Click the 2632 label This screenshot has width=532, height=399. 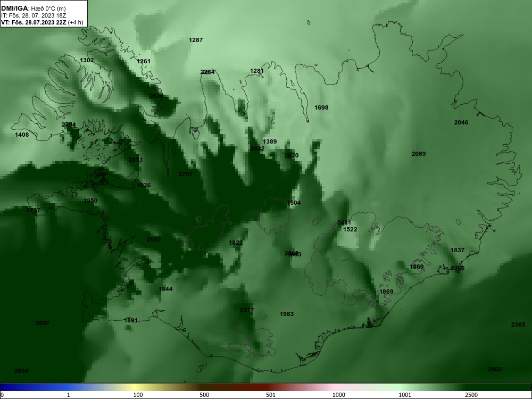coord(257,148)
